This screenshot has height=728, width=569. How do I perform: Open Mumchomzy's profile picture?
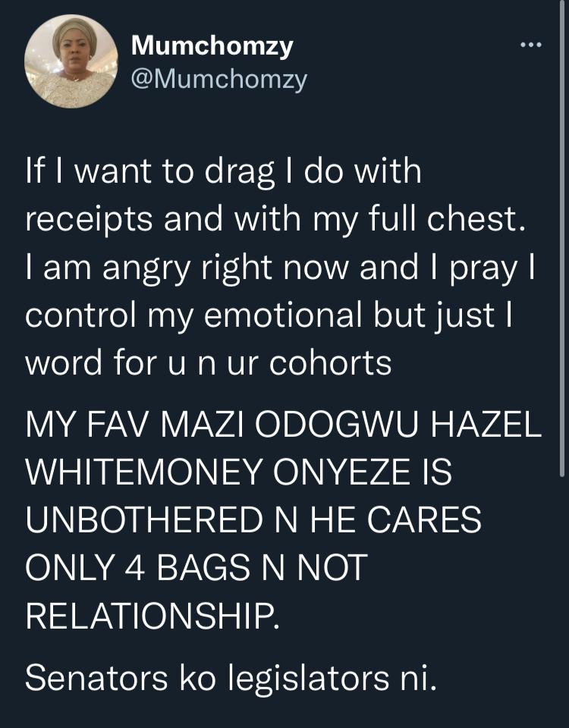pyautogui.click(x=71, y=61)
